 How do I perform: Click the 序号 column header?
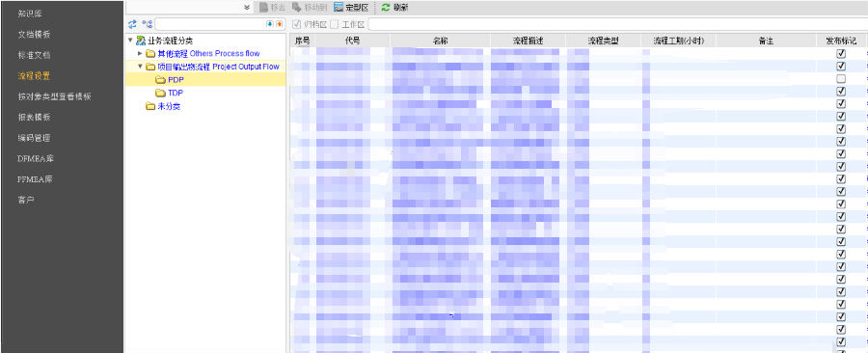pos(303,41)
